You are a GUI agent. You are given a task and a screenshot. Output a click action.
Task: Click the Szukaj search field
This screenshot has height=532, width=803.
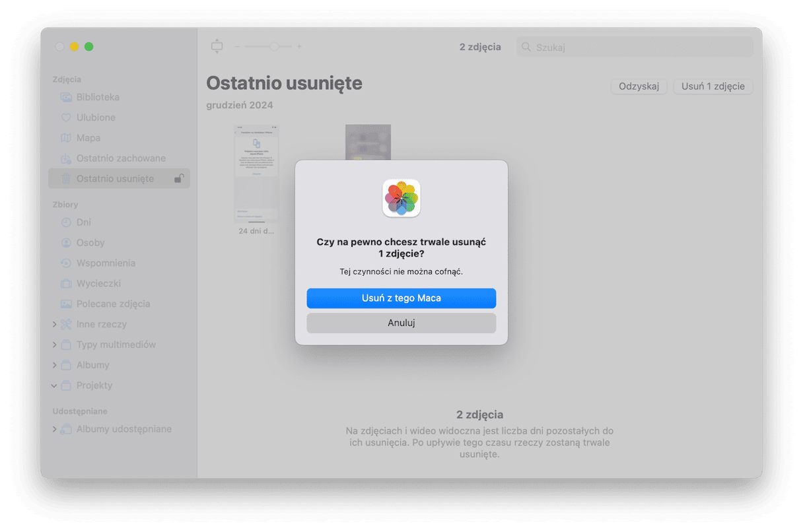[635, 47]
